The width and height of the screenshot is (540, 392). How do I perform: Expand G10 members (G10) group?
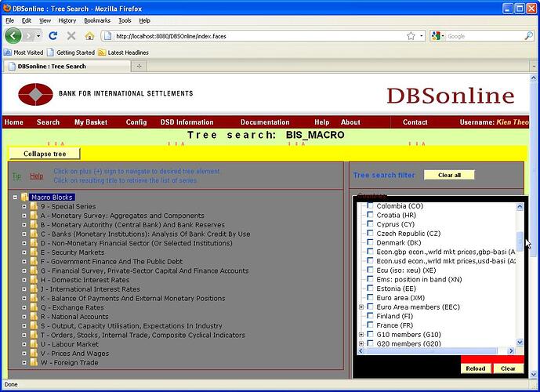point(361,335)
